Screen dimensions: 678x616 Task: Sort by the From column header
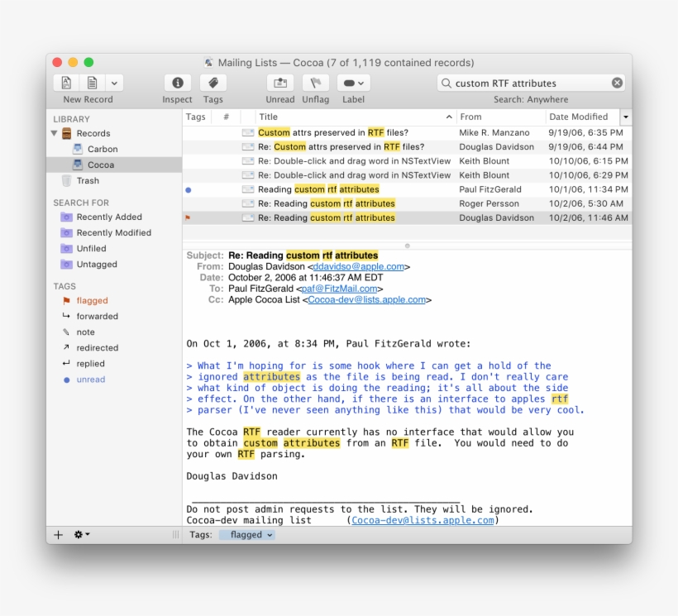pyautogui.click(x=471, y=117)
